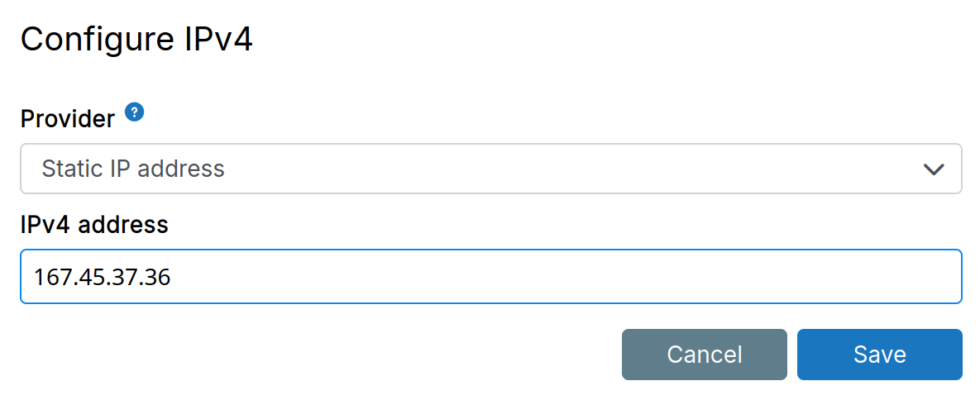
Task: Click into the IPv4 address input field
Action: (x=490, y=277)
